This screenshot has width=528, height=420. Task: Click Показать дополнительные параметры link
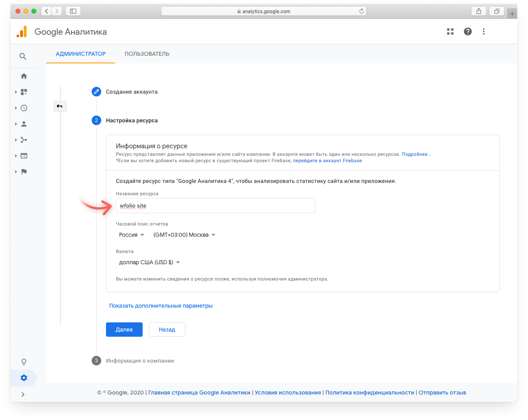[x=161, y=306]
